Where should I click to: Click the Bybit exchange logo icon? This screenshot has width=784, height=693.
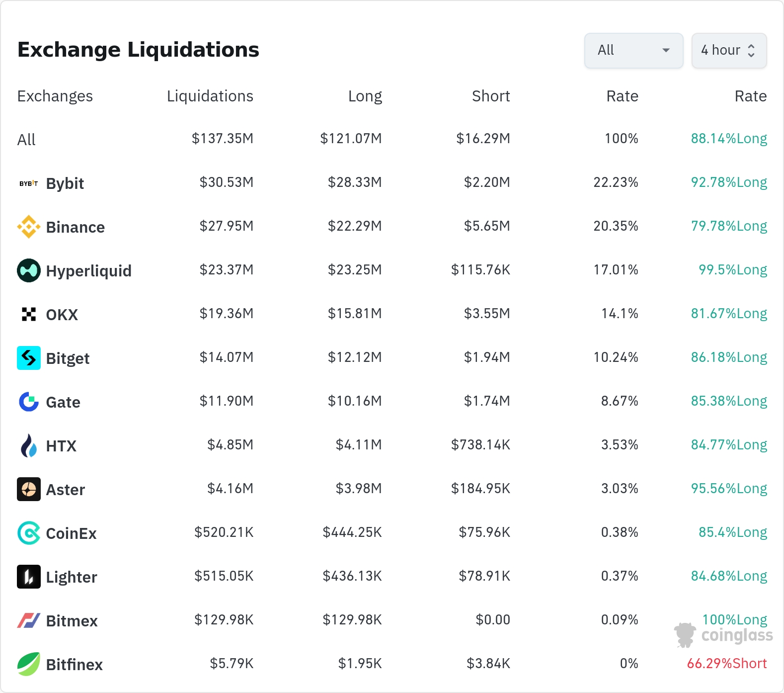[x=29, y=183]
